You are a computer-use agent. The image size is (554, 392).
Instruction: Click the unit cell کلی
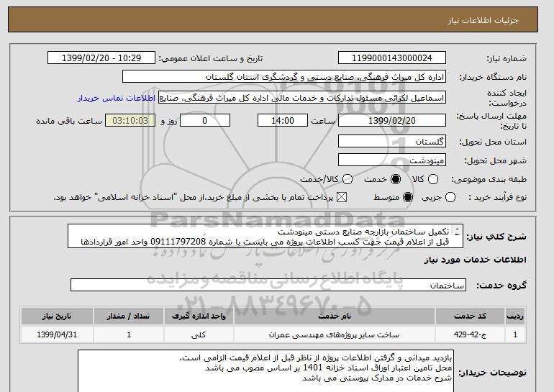[199, 334]
